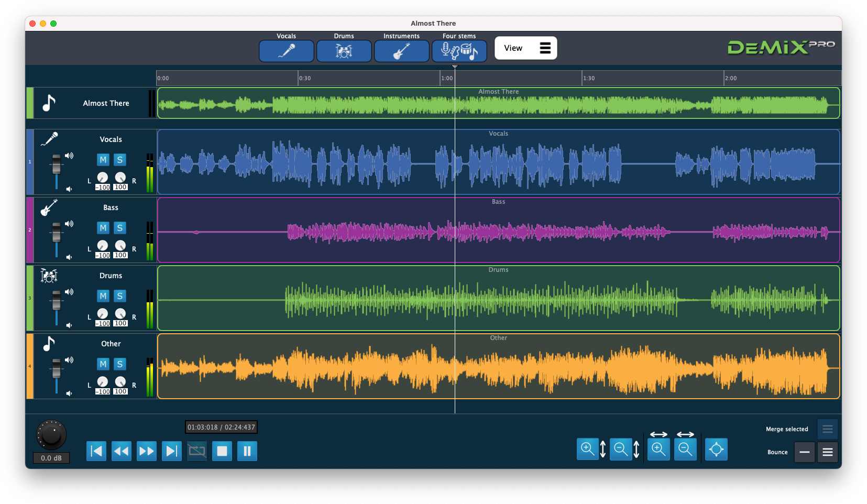Click the zoom reset crosshair icon

click(716, 449)
